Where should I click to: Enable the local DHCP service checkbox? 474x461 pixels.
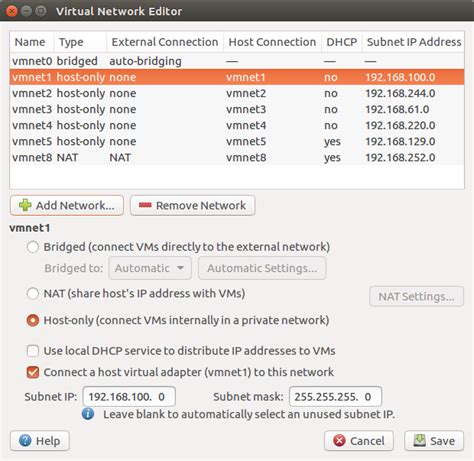click(x=33, y=351)
